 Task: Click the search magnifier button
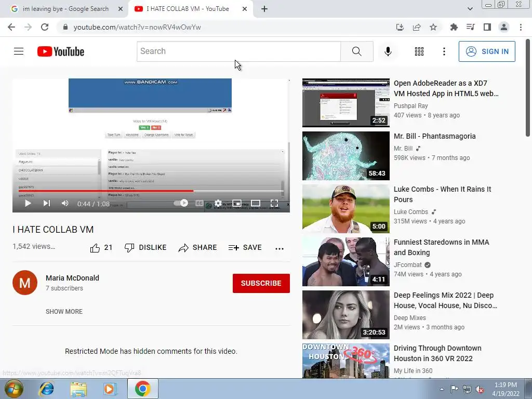tap(356, 51)
